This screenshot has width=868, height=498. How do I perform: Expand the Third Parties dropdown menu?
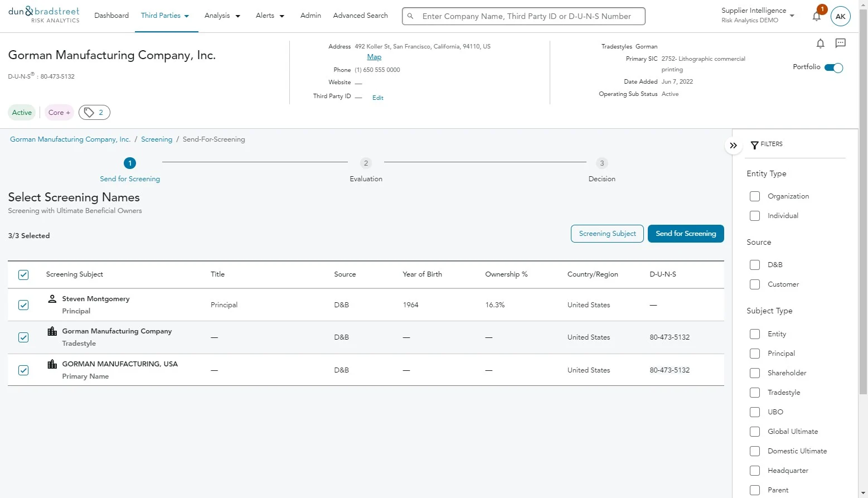pyautogui.click(x=165, y=16)
